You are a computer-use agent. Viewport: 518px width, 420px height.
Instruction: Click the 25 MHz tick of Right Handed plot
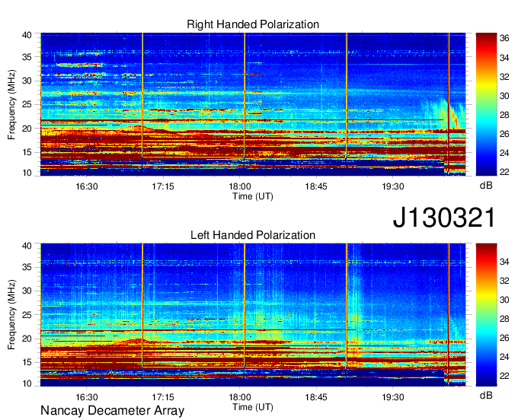tap(27, 104)
